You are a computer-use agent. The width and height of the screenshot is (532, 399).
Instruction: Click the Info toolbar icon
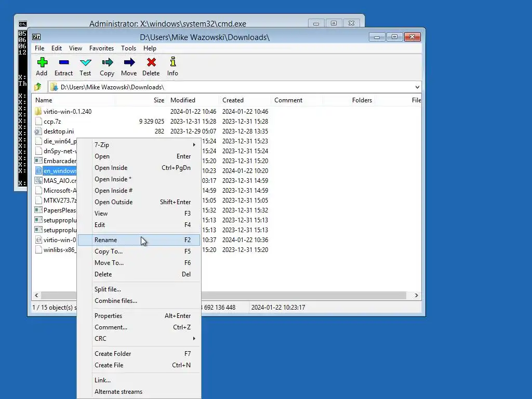pyautogui.click(x=172, y=62)
